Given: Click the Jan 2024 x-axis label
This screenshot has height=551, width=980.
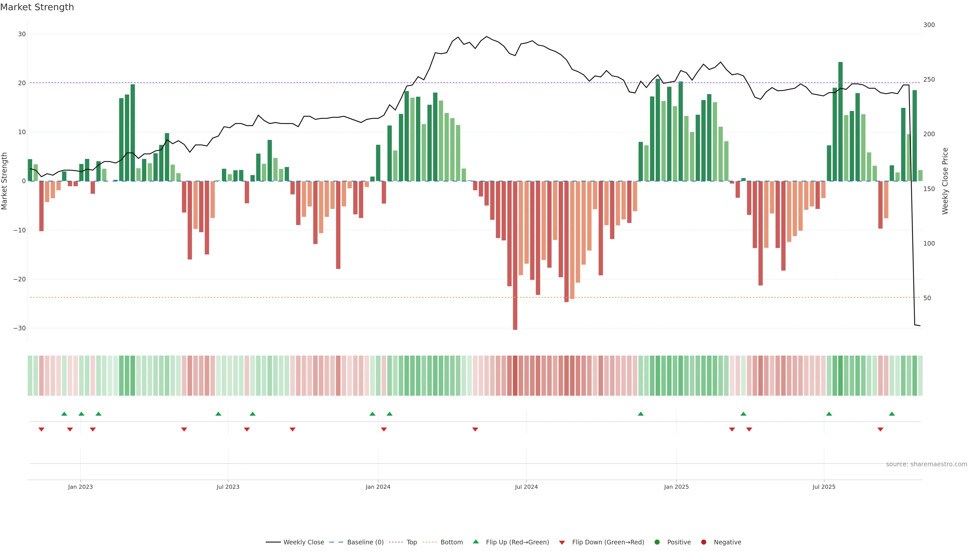Looking at the screenshot, I should [x=378, y=487].
